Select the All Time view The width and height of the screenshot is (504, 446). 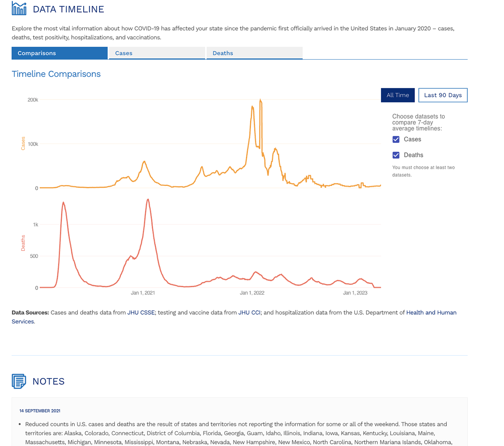click(397, 95)
